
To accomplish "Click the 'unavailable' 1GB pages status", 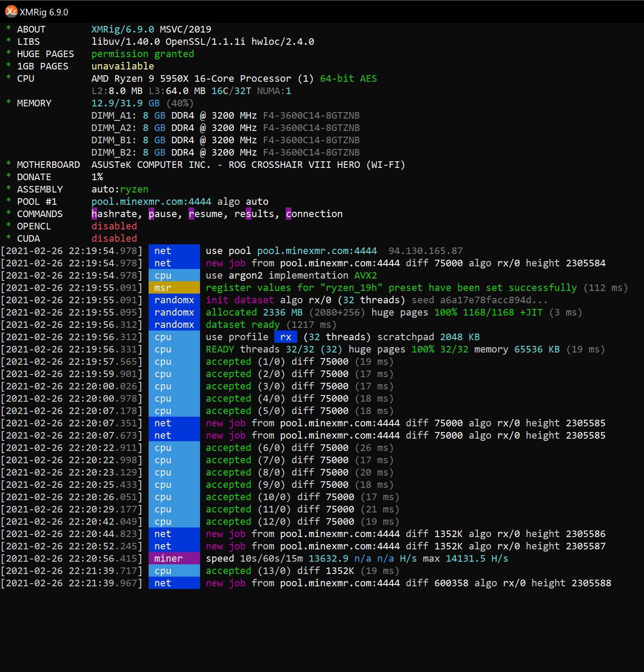I will pos(123,66).
